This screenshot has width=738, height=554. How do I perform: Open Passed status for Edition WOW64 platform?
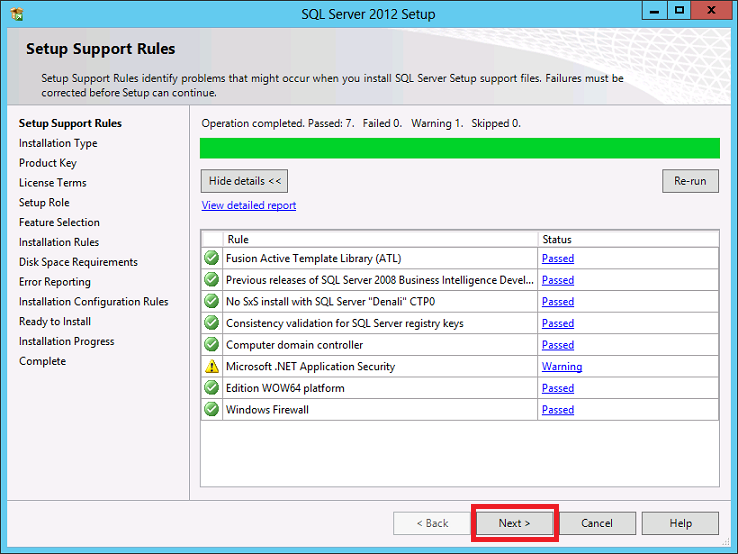[x=558, y=388]
